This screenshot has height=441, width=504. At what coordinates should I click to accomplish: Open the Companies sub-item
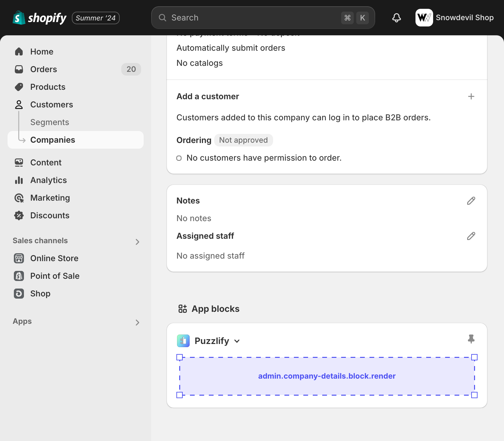tap(53, 140)
